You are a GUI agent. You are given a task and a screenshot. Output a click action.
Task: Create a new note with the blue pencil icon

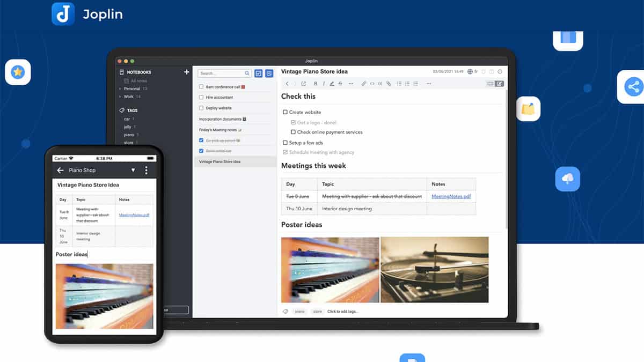coord(268,73)
